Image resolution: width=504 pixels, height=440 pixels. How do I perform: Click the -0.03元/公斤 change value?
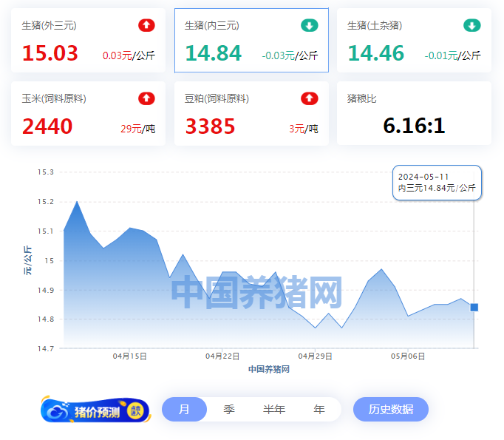point(290,55)
